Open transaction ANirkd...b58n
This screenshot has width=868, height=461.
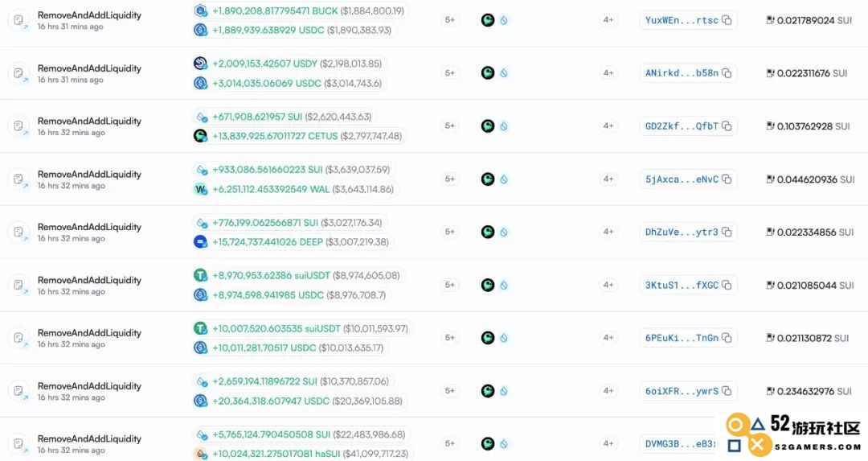pos(682,73)
